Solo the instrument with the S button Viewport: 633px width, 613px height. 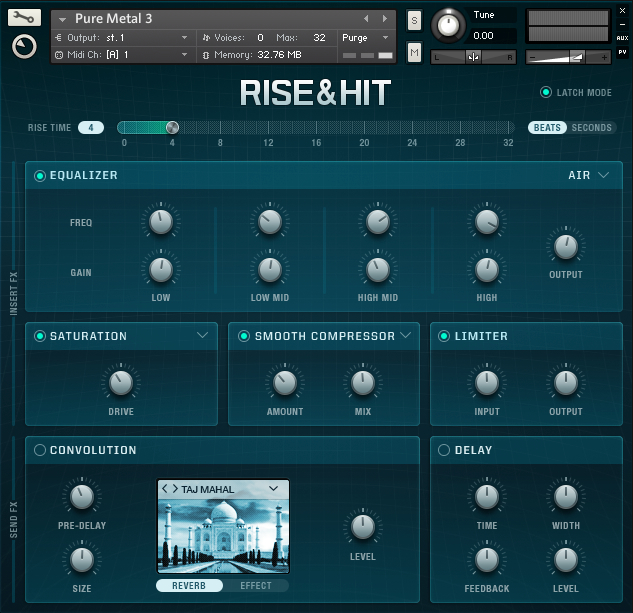click(x=414, y=20)
